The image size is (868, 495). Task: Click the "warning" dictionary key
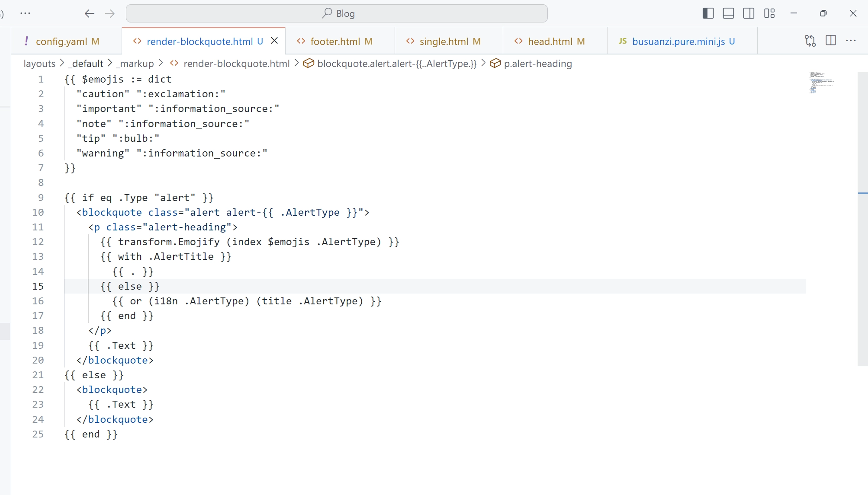(x=103, y=153)
